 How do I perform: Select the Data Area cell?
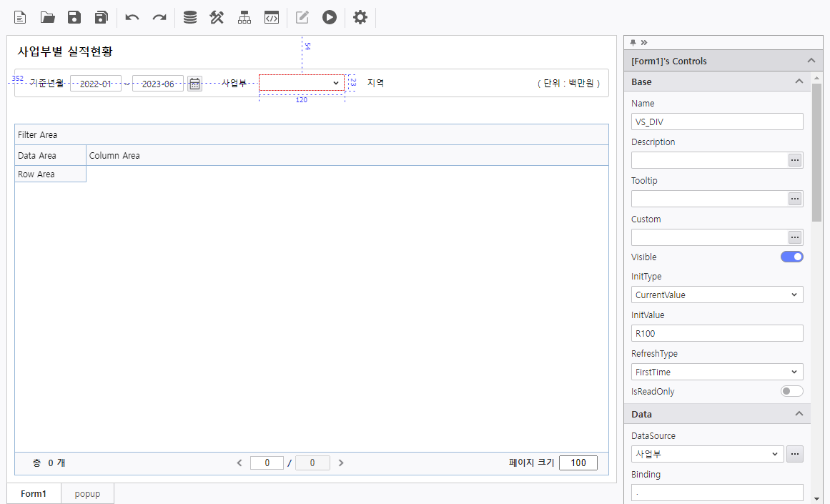coord(50,155)
